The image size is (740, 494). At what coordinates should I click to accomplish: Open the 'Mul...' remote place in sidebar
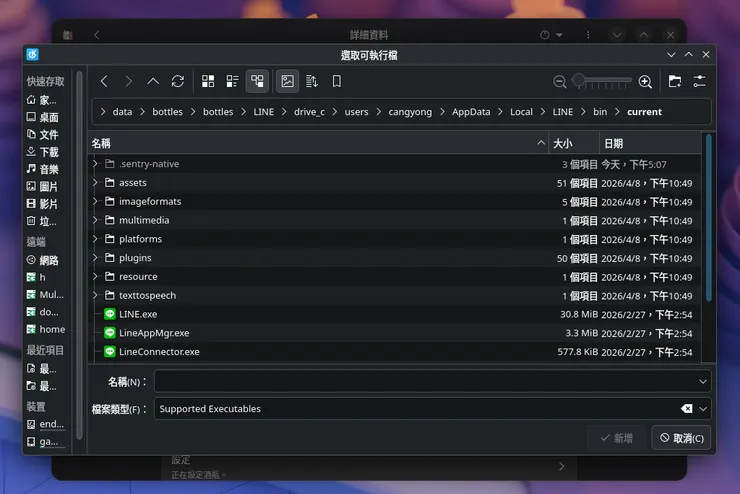pos(45,295)
